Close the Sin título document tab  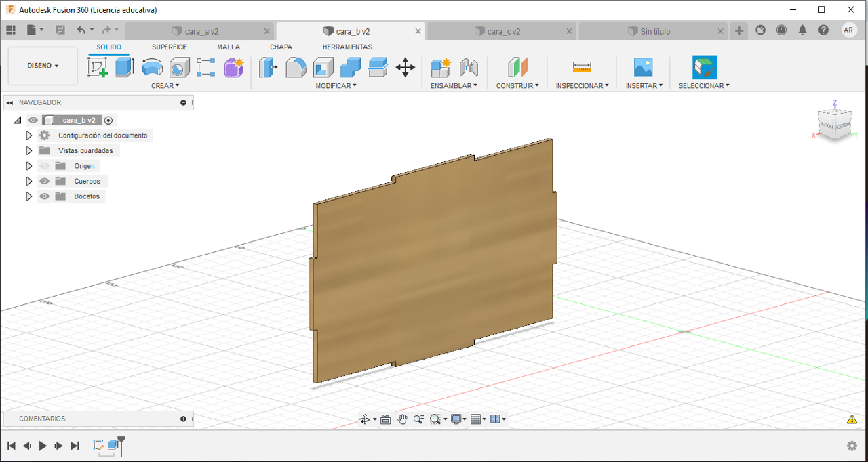click(x=721, y=31)
